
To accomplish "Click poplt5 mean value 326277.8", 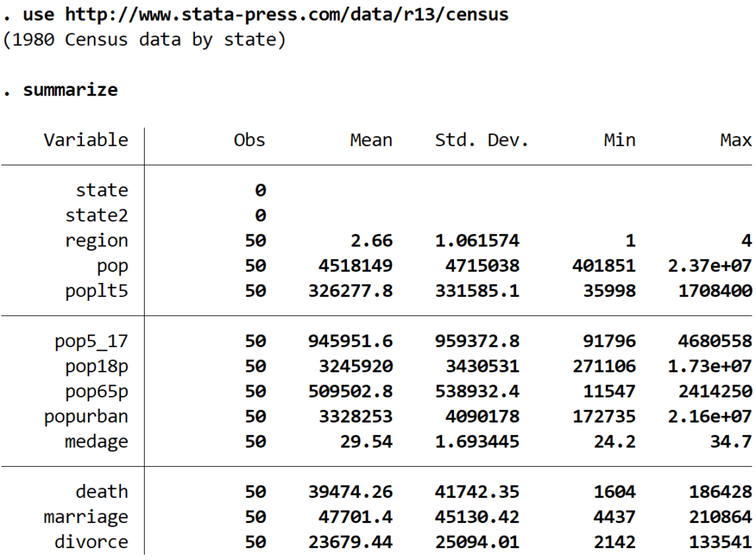I will (351, 291).
